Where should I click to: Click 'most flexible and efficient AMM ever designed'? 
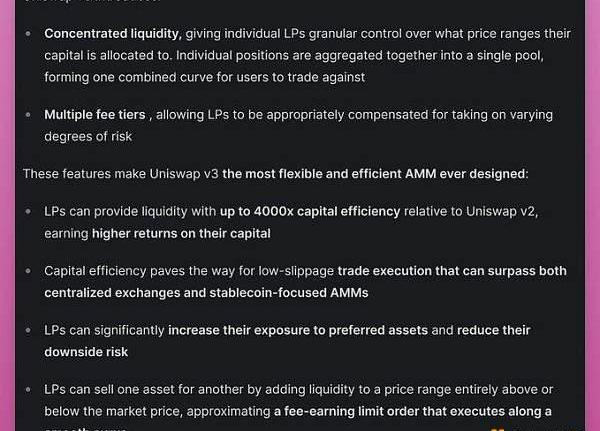[376, 173]
